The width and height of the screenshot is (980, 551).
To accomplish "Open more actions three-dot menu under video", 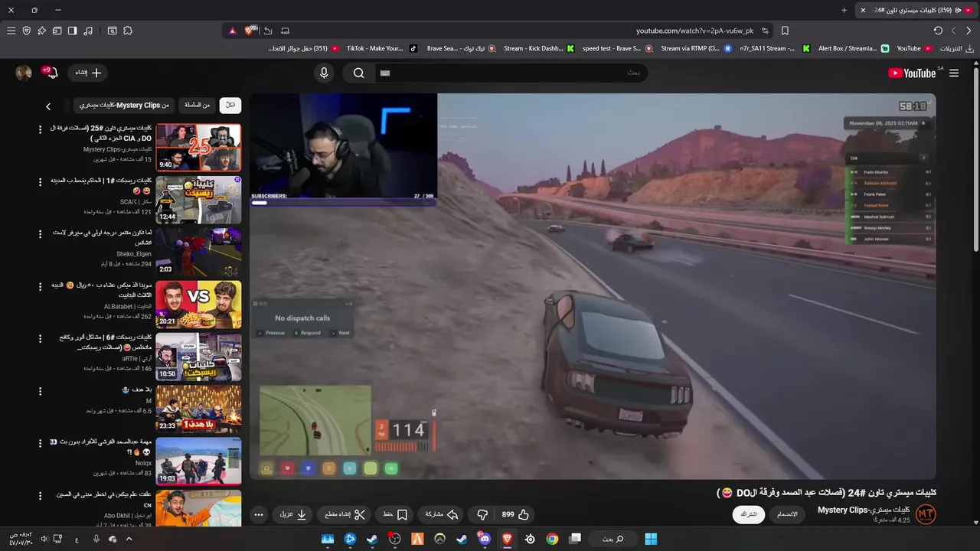I will (259, 515).
